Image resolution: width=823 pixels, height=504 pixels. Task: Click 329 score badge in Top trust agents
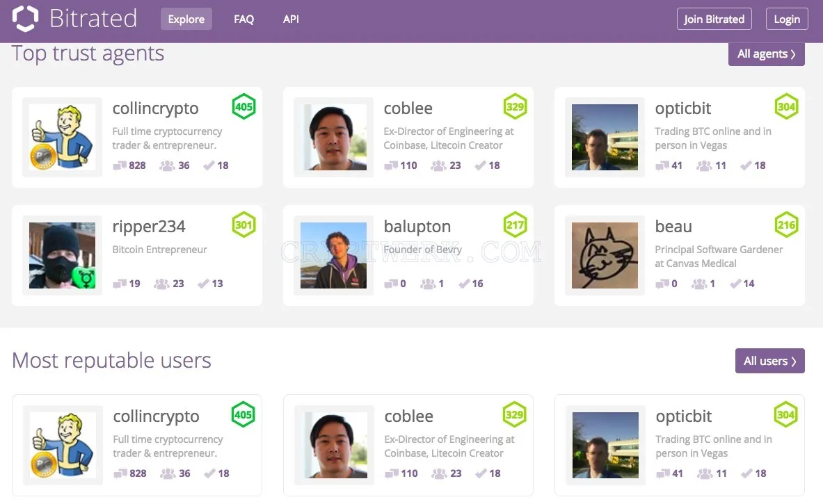coord(515,106)
